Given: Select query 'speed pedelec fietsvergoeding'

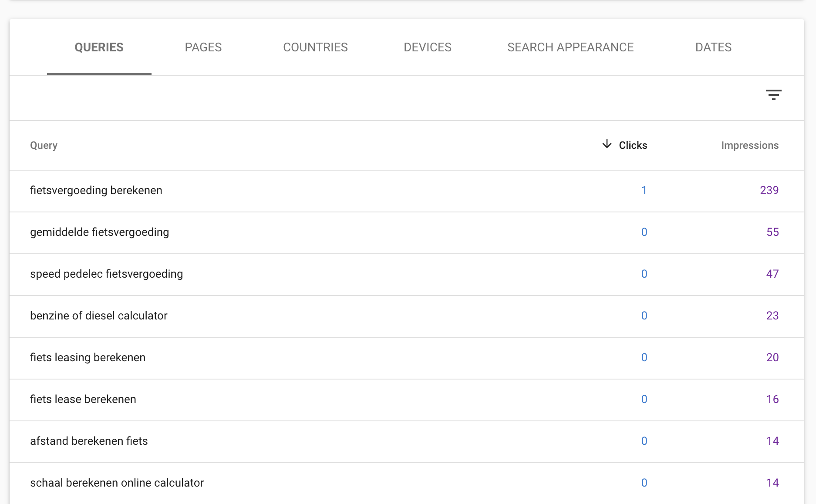Looking at the screenshot, I should (106, 274).
